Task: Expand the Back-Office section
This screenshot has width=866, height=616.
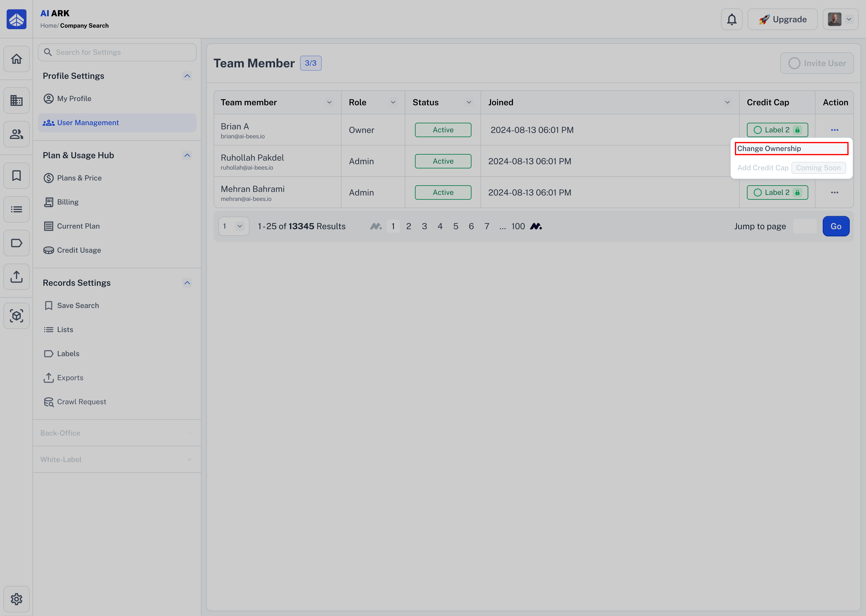Action: (117, 433)
